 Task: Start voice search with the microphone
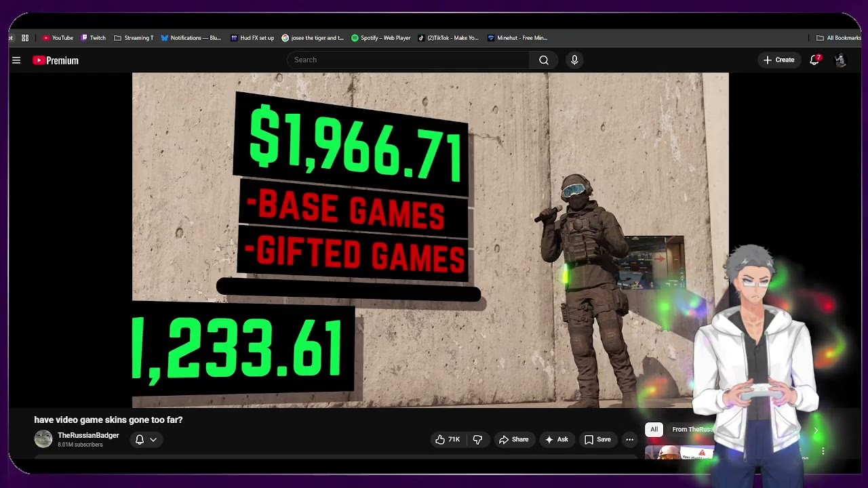click(574, 60)
